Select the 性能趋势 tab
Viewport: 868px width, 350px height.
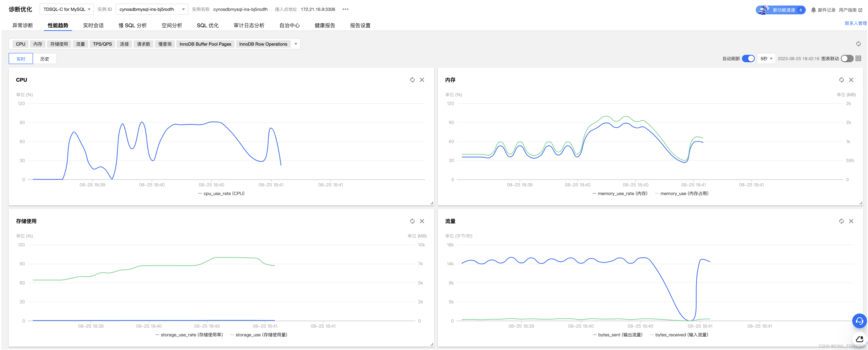58,26
